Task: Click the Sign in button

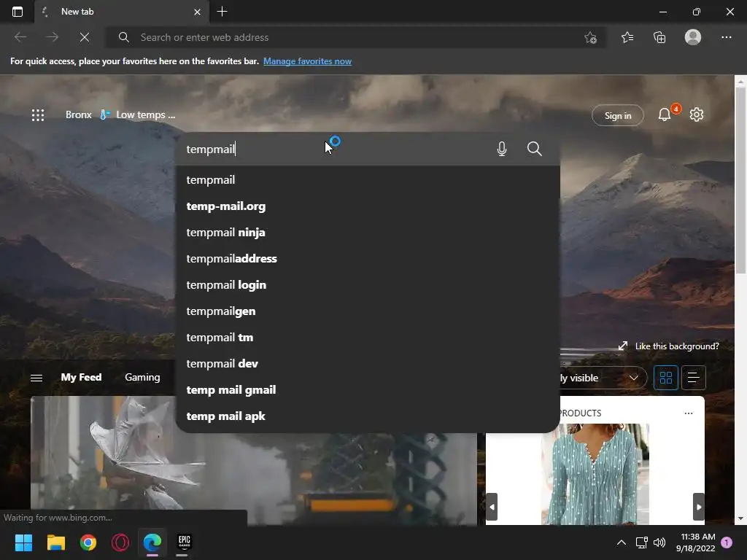Action: point(617,115)
